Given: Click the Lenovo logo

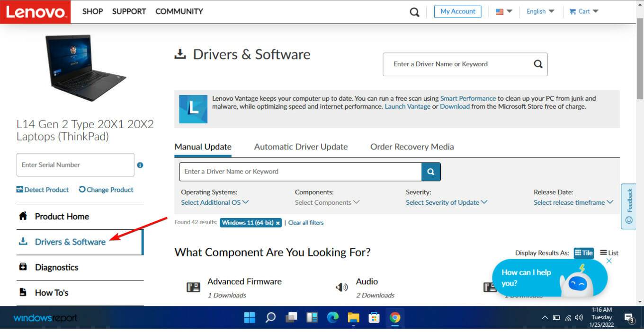Looking at the screenshot, I should [x=35, y=11].
